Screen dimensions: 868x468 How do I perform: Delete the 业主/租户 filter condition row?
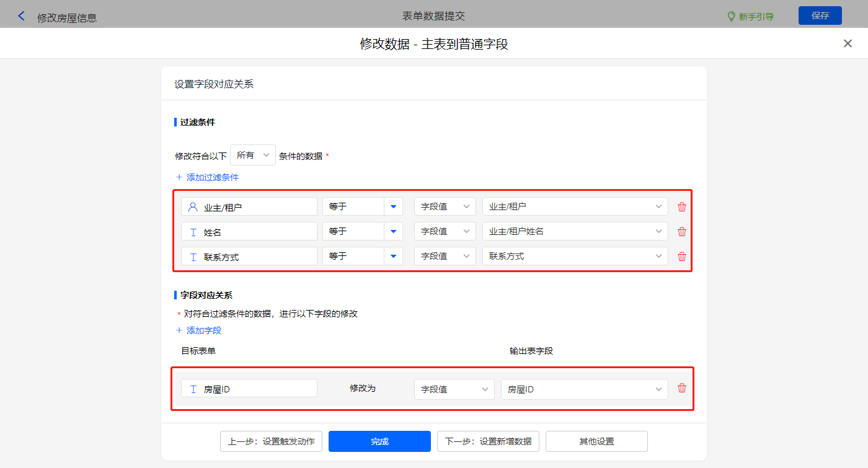(682, 207)
